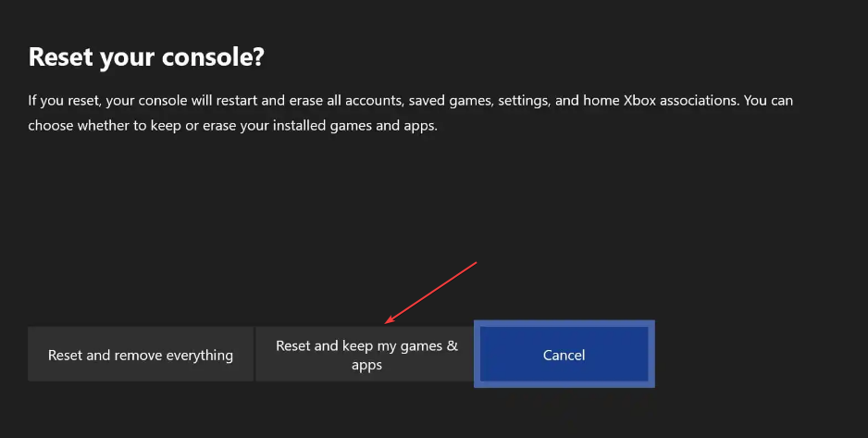Click the word 'Cancel' in the blue button

click(564, 355)
